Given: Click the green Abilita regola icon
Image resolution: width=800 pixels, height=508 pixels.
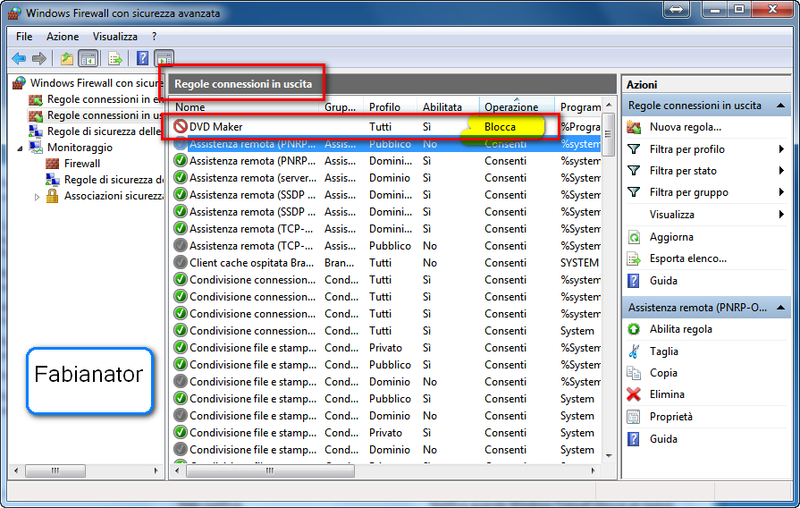Looking at the screenshot, I should (634, 329).
